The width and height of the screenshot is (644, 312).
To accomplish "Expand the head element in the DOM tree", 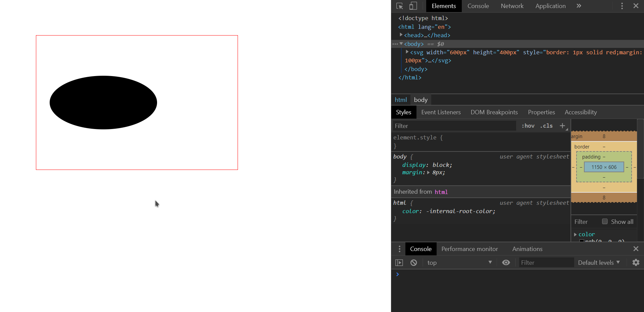I will (x=401, y=35).
